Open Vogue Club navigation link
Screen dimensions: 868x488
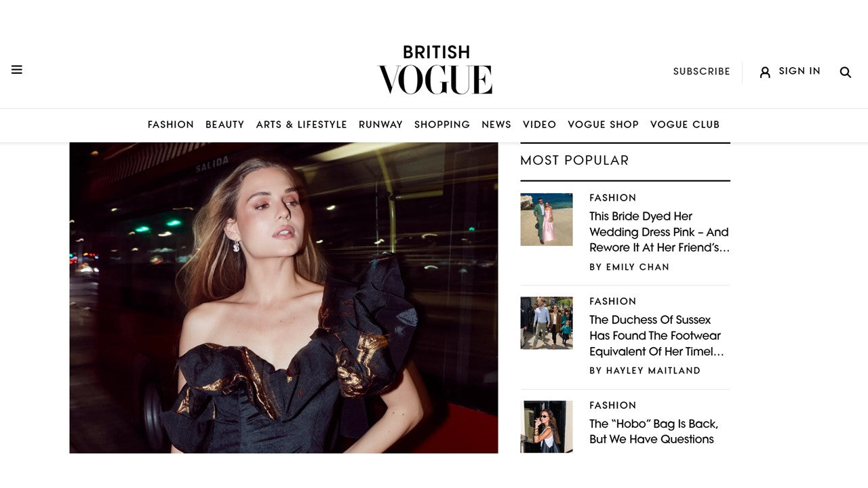pyautogui.click(x=685, y=125)
